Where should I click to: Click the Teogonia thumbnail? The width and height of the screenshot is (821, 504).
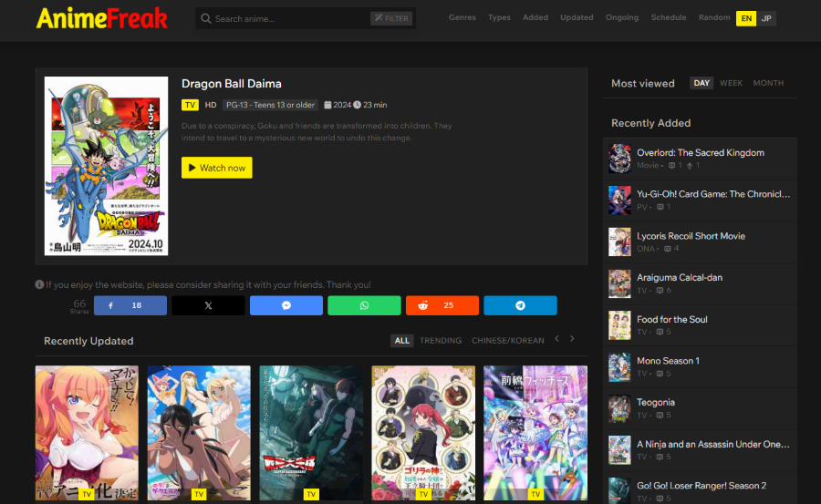click(619, 408)
